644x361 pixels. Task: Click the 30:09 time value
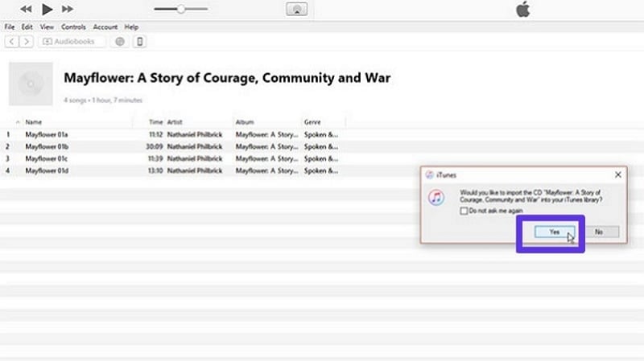click(155, 146)
